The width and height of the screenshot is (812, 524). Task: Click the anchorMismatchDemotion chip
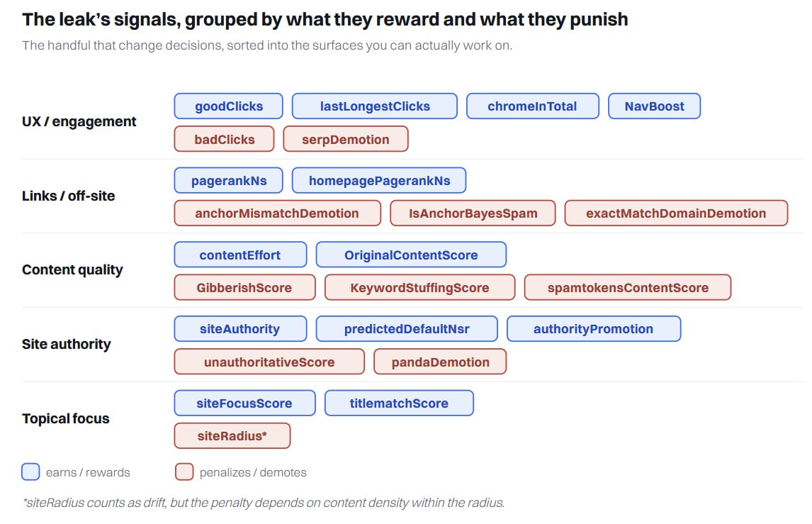pos(277,213)
